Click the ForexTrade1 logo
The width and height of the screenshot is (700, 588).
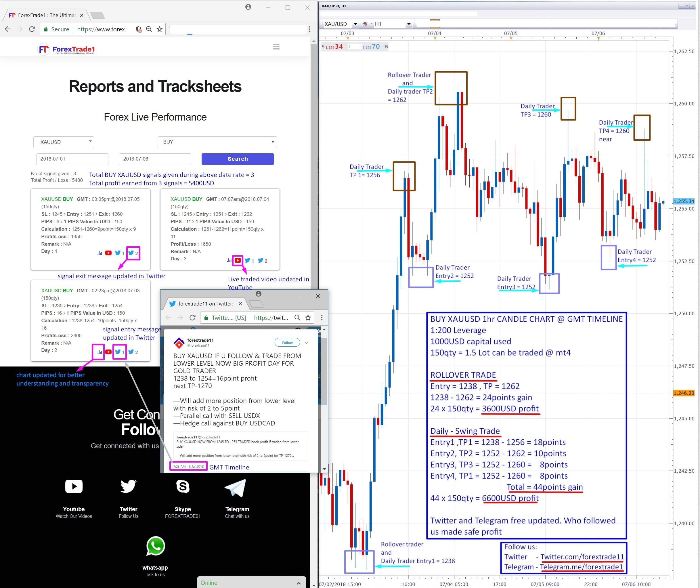(x=66, y=49)
